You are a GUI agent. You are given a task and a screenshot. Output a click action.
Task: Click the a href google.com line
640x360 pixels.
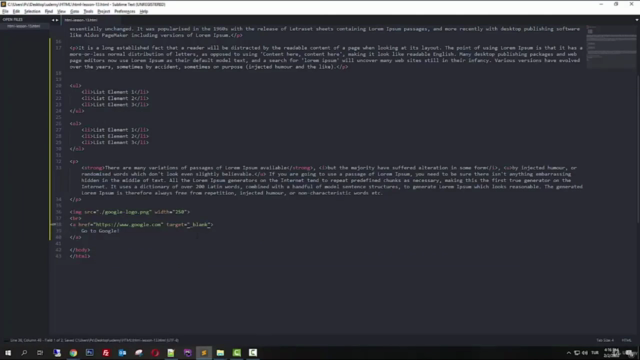pos(141,224)
